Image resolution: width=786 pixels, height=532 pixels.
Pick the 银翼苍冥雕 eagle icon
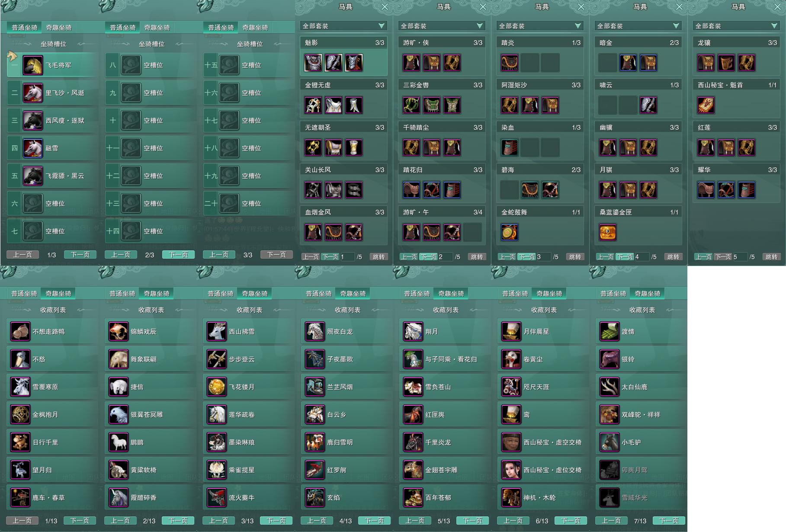(x=118, y=415)
